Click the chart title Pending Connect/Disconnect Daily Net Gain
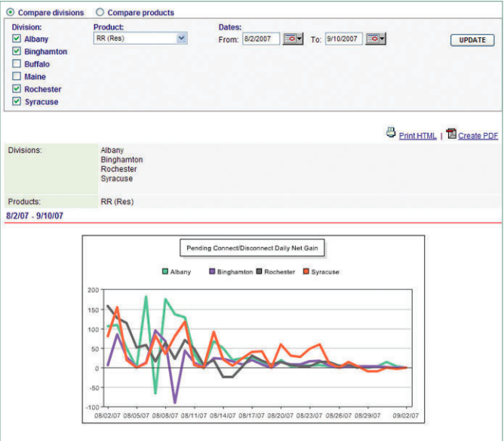Viewport: 504px width, 441px height. 252,248
